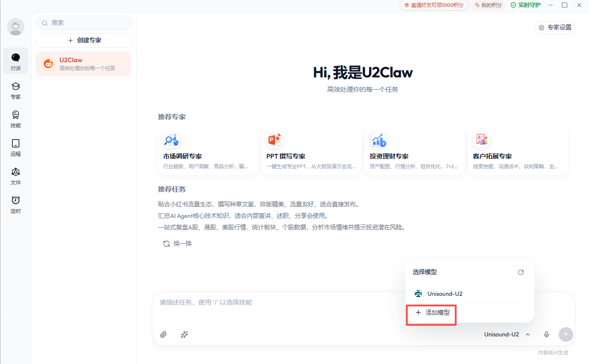
Task: Click the Unisound-U2 model logo icon
Action: (418, 294)
